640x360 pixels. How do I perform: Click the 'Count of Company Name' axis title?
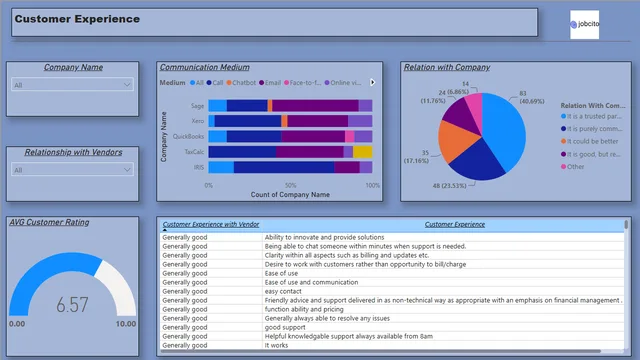coord(290,195)
